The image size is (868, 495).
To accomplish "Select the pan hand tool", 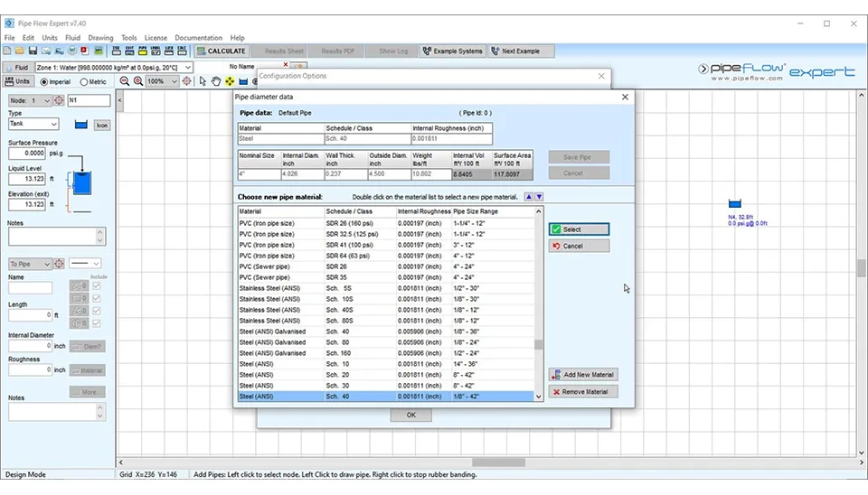I will pyautogui.click(x=216, y=81).
